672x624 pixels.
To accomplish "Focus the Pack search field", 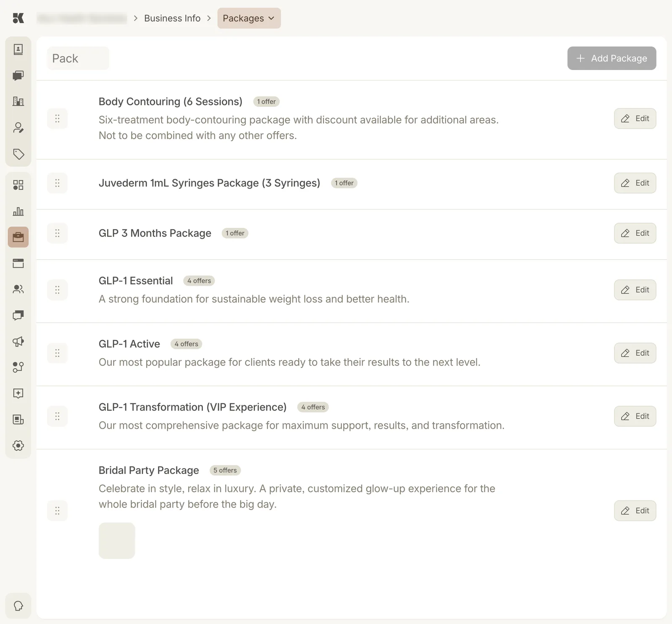I will 78,58.
